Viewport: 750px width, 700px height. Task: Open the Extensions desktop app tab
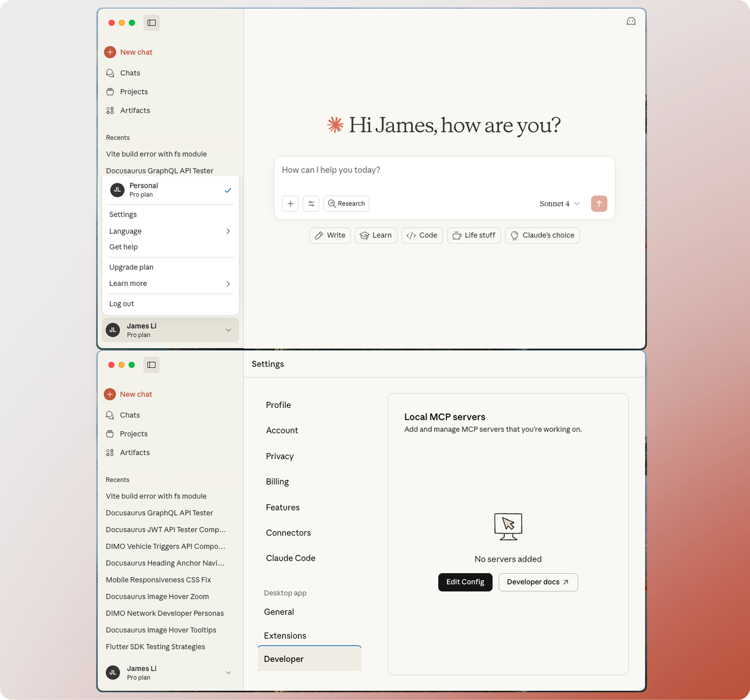coord(285,636)
